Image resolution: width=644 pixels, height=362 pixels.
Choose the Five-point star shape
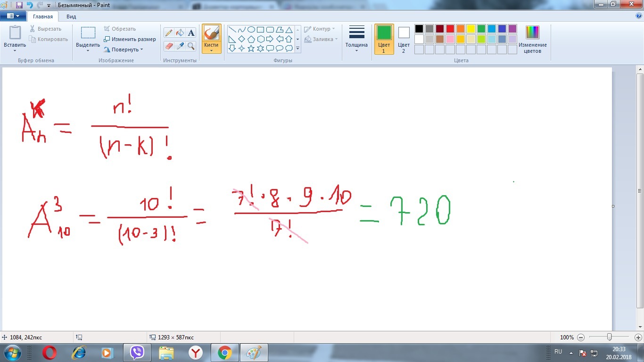[x=251, y=48]
